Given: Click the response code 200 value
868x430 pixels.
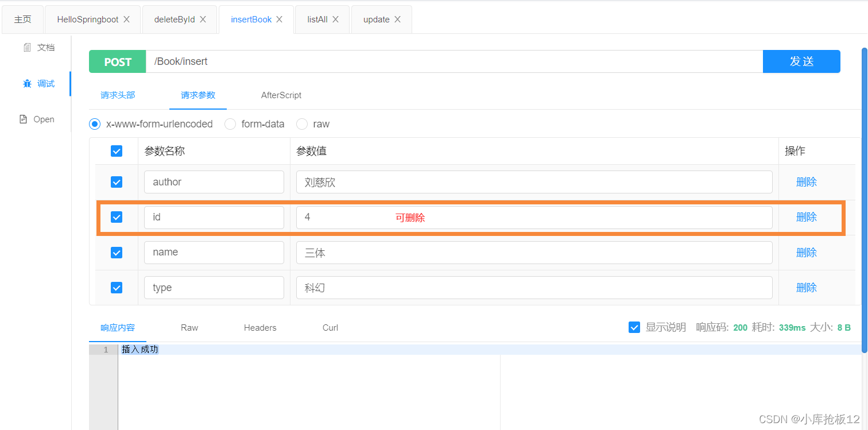Looking at the screenshot, I should tap(741, 328).
